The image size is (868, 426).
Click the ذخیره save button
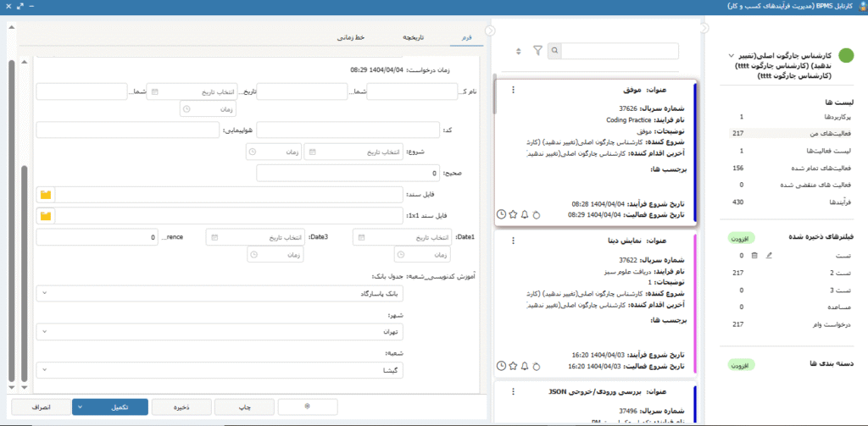180,407
